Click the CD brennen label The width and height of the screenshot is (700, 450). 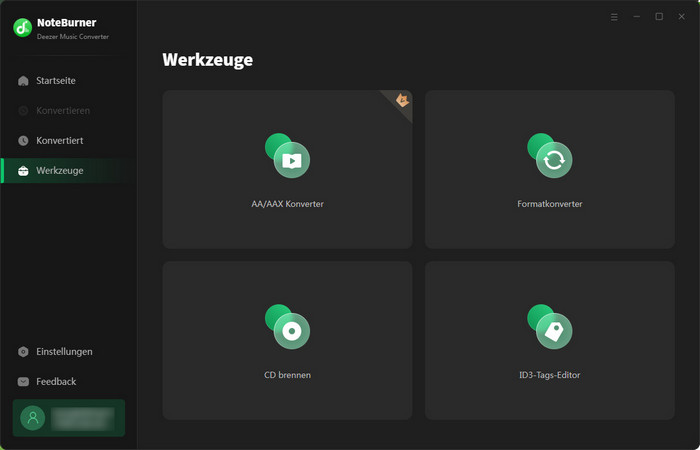287,375
